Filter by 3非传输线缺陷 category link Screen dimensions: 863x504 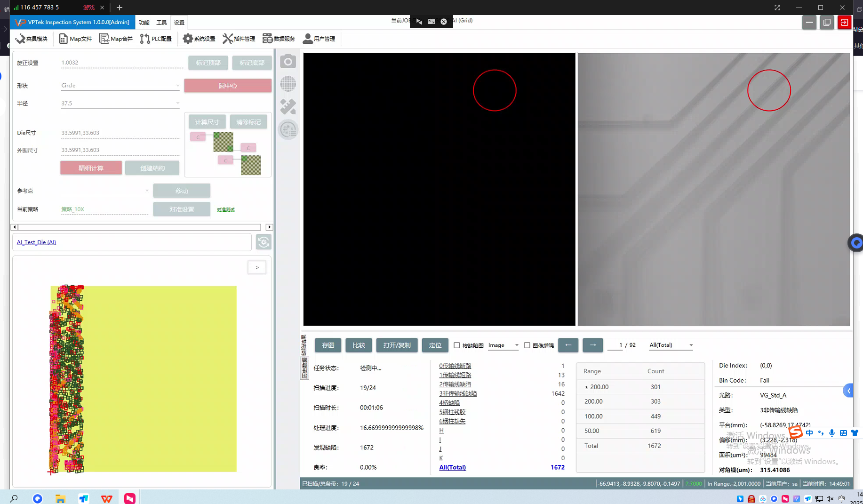pyautogui.click(x=458, y=393)
